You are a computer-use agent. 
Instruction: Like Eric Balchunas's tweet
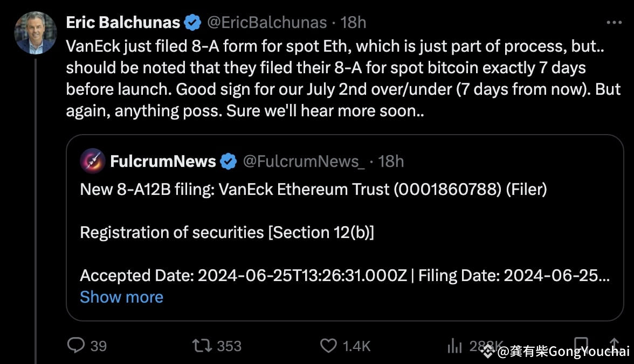coord(328,346)
